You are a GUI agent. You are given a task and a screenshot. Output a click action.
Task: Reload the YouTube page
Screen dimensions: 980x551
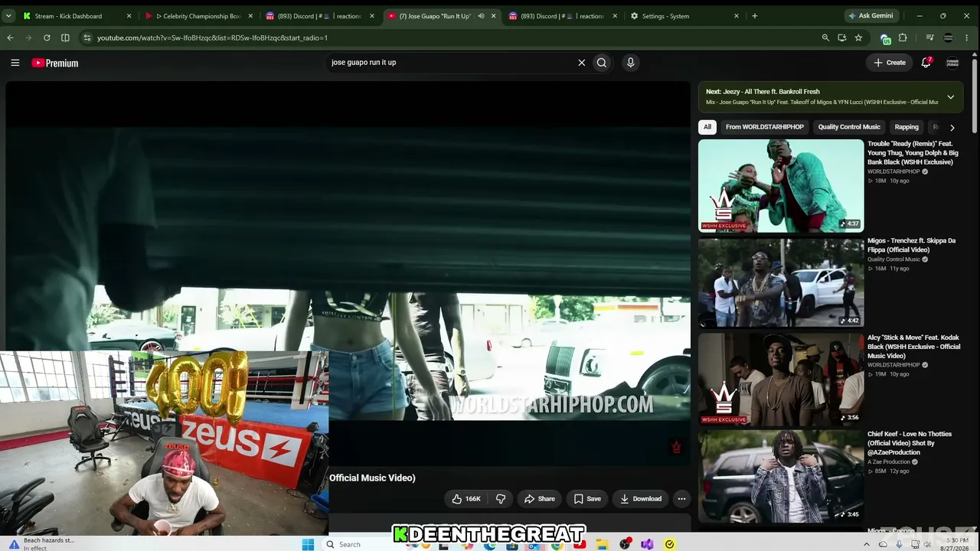pyautogui.click(x=47, y=37)
